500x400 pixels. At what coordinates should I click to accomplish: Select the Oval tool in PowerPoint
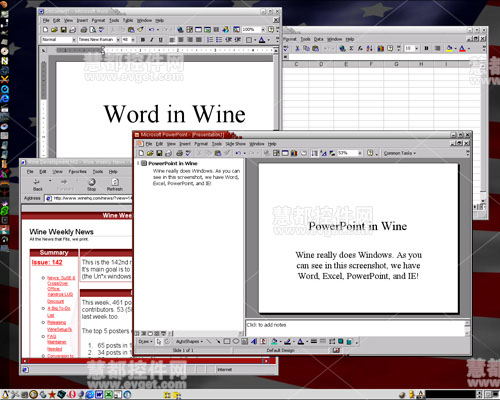click(236, 341)
